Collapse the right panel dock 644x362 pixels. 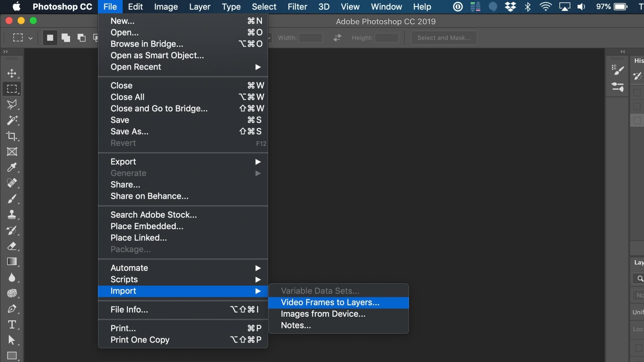coord(623,52)
